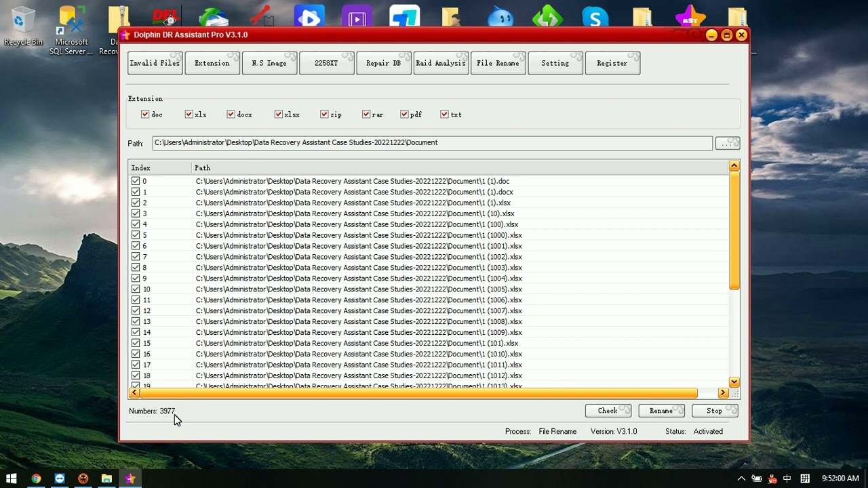Uncheck the pdf extension checkbox
Screen dimensions: 868x488
(x=404, y=115)
